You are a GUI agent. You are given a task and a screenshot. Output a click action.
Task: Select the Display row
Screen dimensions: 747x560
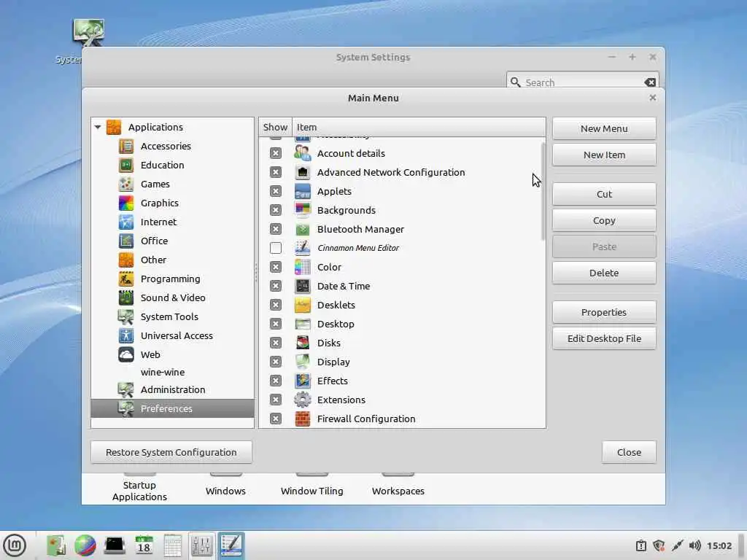[402, 362]
